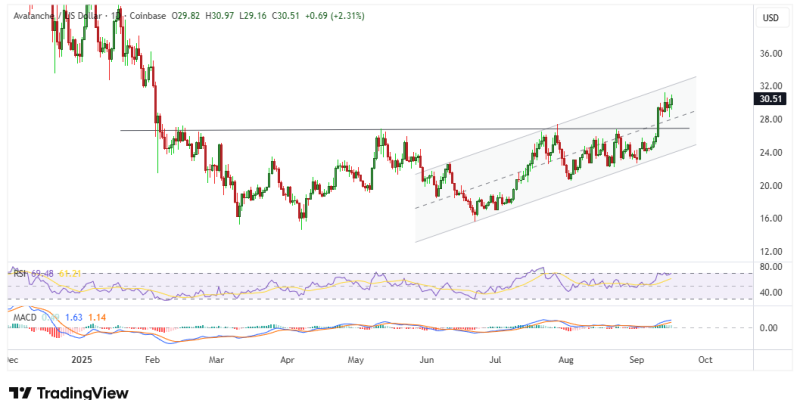The image size is (800, 400).
Task: Click the Avalanche / US Dollar symbol title
Action: 58,16
